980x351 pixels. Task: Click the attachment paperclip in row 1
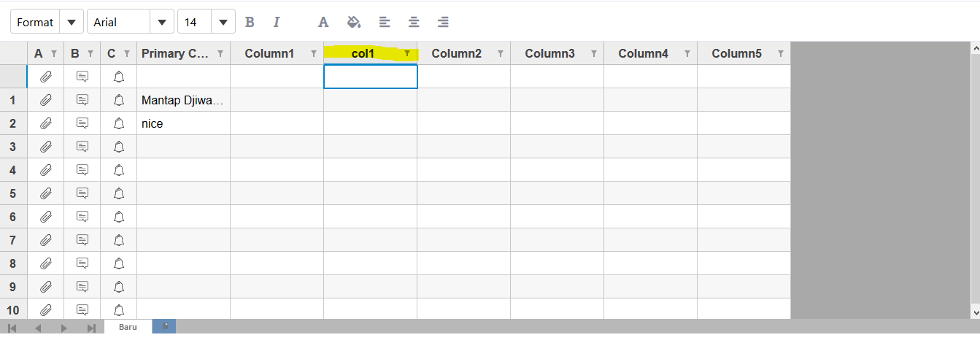46,100
